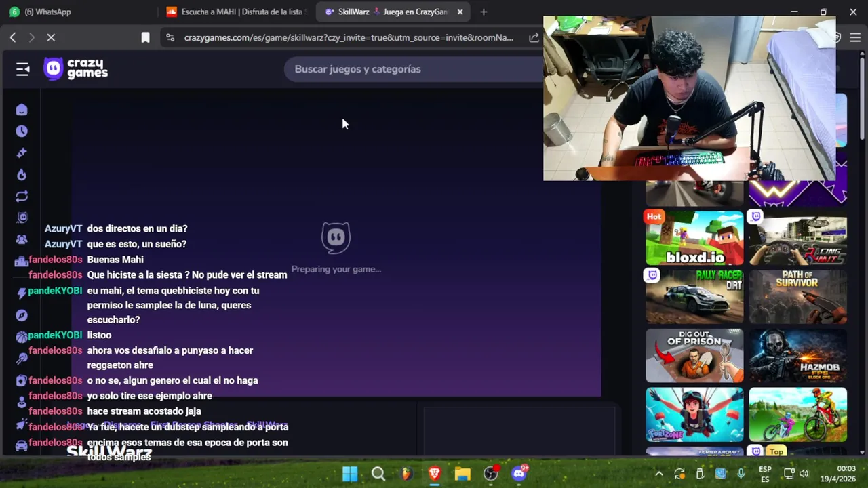Open Brave browser from taskbar
The width and height of the screenshot is (868, 488).
435,474
